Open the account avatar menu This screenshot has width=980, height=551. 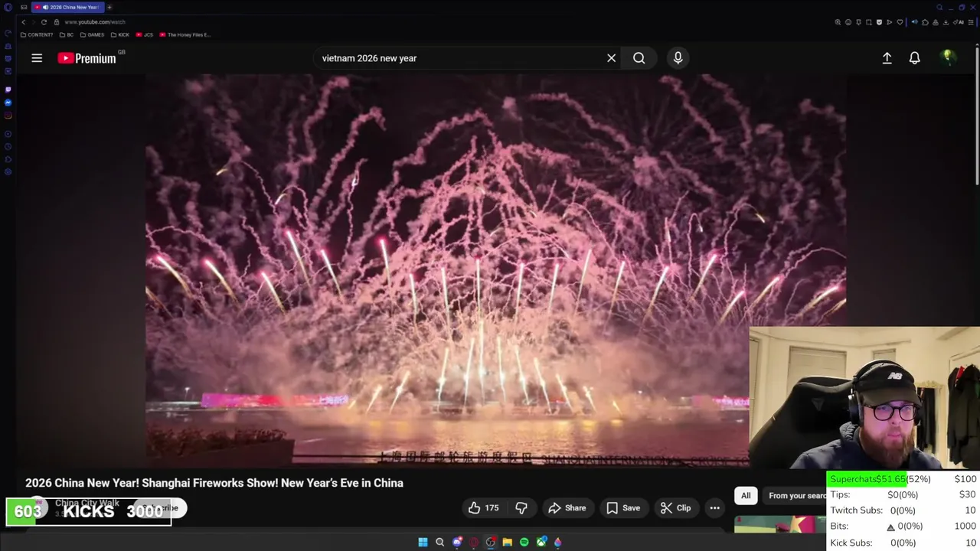pos(948,57)
